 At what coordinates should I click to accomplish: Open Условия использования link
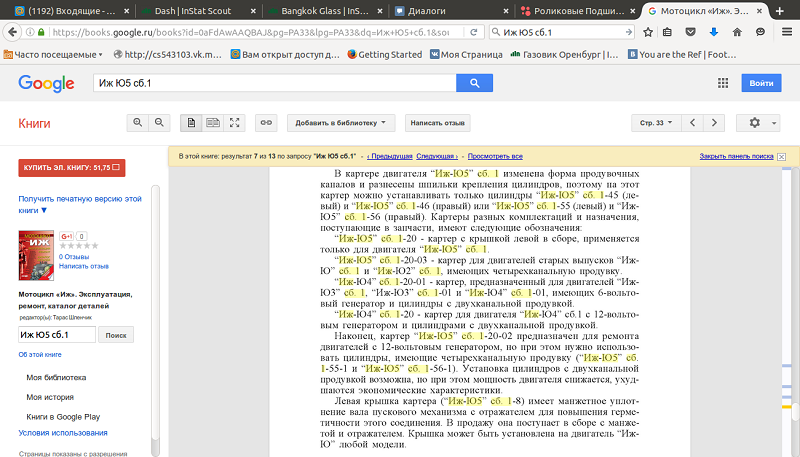click(x=63, y=433)
